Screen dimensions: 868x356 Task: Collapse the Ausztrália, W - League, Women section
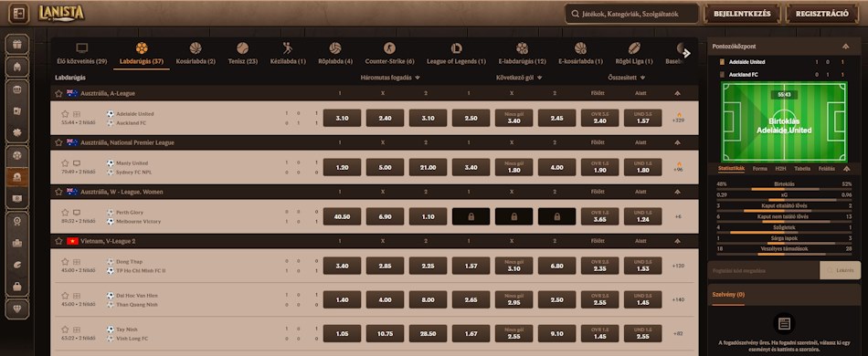pyautogui.click(x=678, y=192)
